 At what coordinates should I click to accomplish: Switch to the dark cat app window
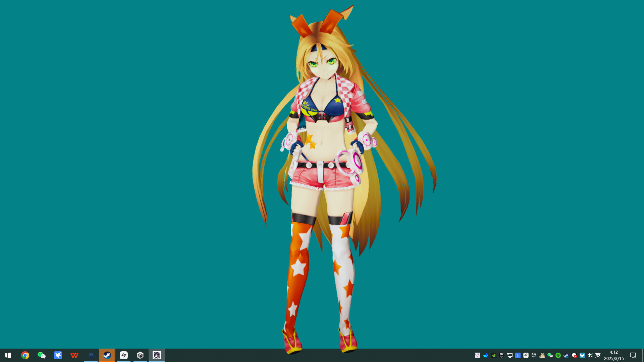pos(91,355)
